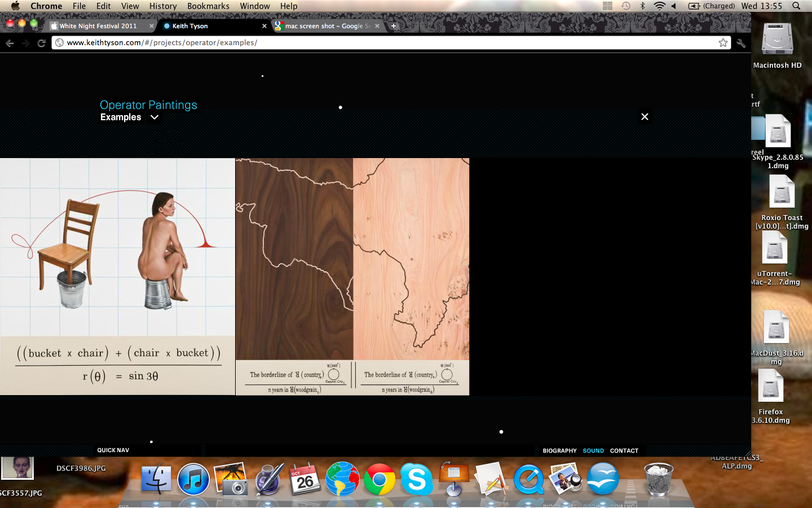Expand the Examples dropdown chevron
Screen dimensions: 812x508
(x=155, y=117)
